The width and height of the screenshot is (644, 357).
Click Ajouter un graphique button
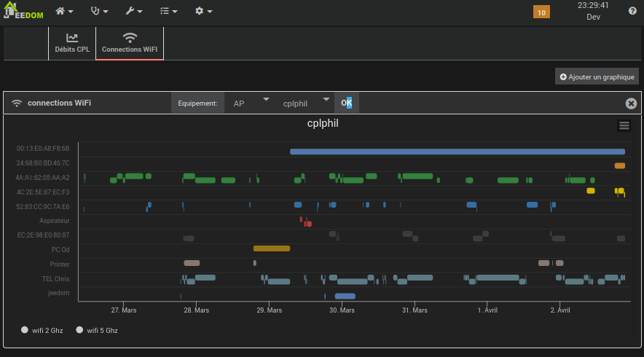597,76
